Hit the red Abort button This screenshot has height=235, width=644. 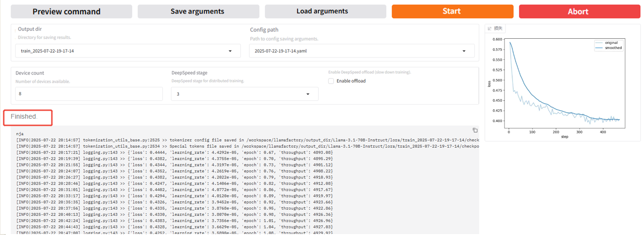[x=579, y=11]
